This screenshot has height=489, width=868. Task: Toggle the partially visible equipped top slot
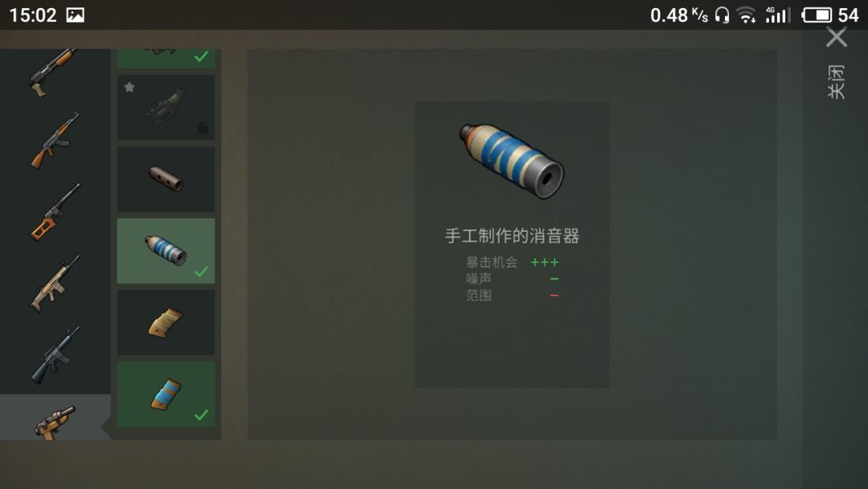tap(166, 59)
